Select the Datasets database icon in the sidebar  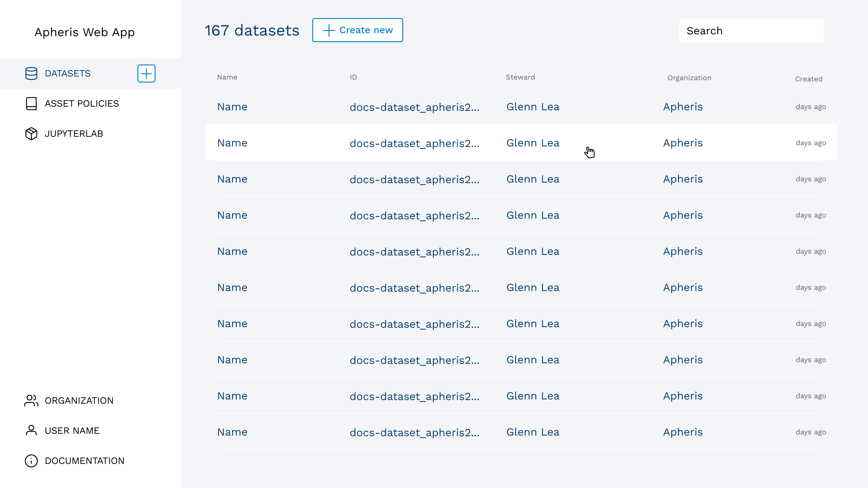31,74
